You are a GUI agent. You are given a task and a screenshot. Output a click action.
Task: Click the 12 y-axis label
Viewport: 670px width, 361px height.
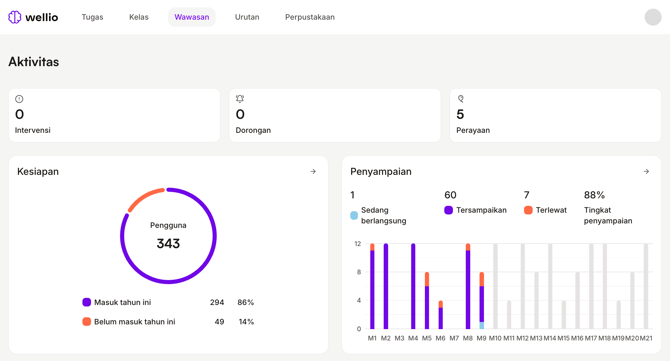point(358,244)
